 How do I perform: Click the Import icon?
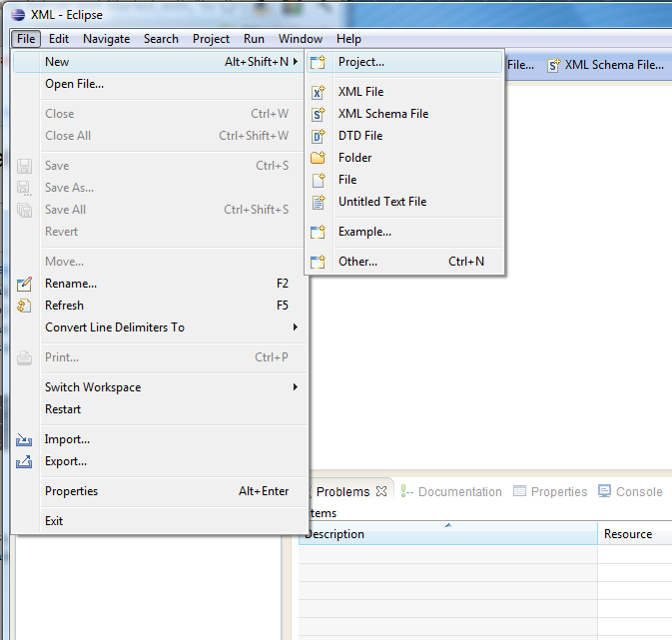tap(24, 439)
